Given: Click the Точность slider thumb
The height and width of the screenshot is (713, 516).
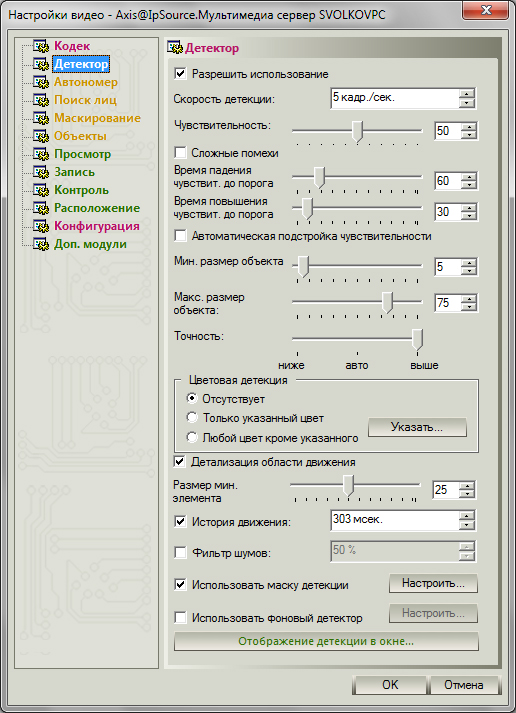Looking at the screenshot, I should (417, 340).
